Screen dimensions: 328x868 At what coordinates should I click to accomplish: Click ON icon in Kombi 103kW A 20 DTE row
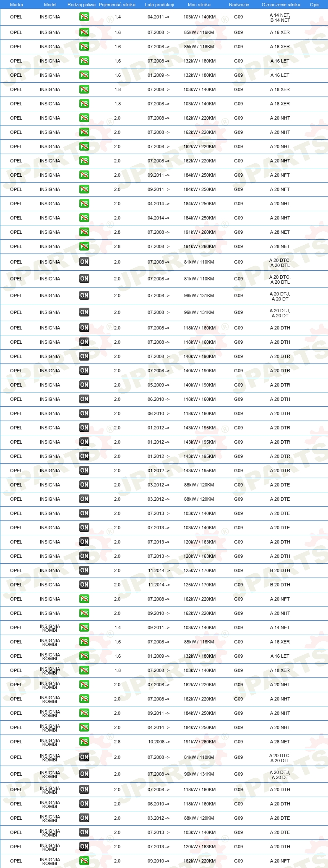point(84,832)
